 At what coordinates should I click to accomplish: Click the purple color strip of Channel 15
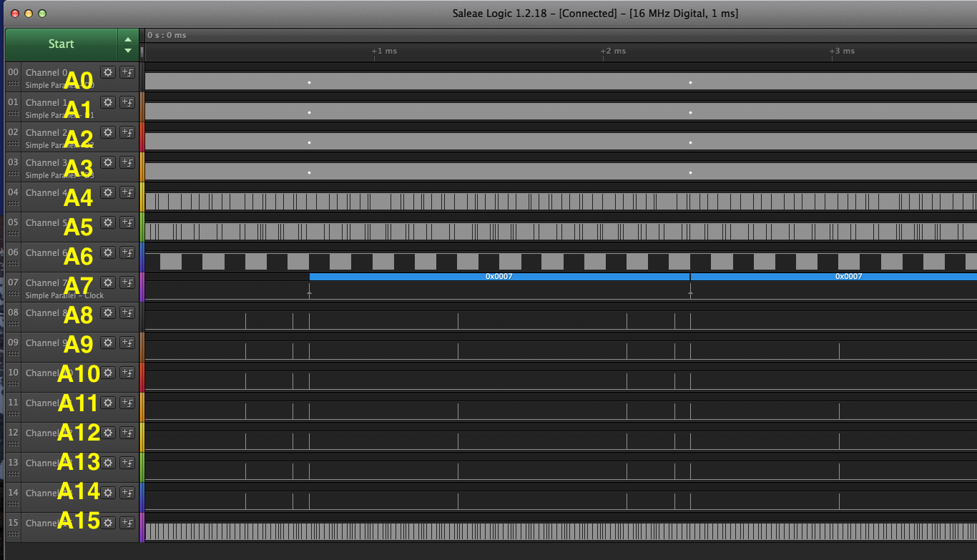(142, 527)
